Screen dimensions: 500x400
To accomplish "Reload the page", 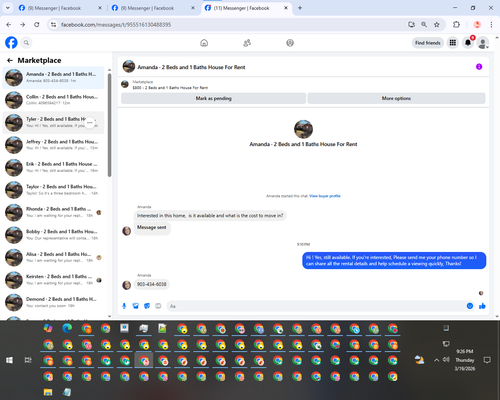I will coord(37,24).
